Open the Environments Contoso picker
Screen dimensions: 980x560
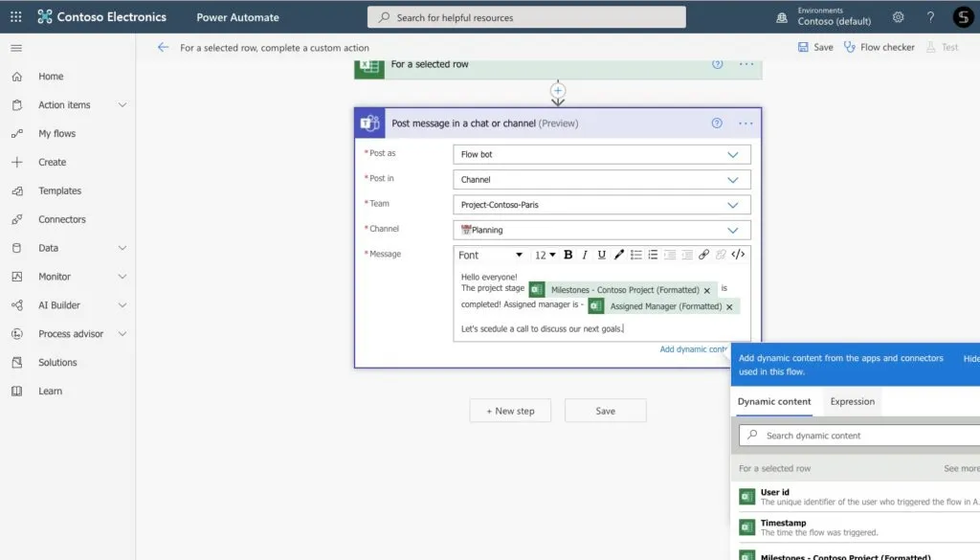pyautogui.click(x=824, y=17)
